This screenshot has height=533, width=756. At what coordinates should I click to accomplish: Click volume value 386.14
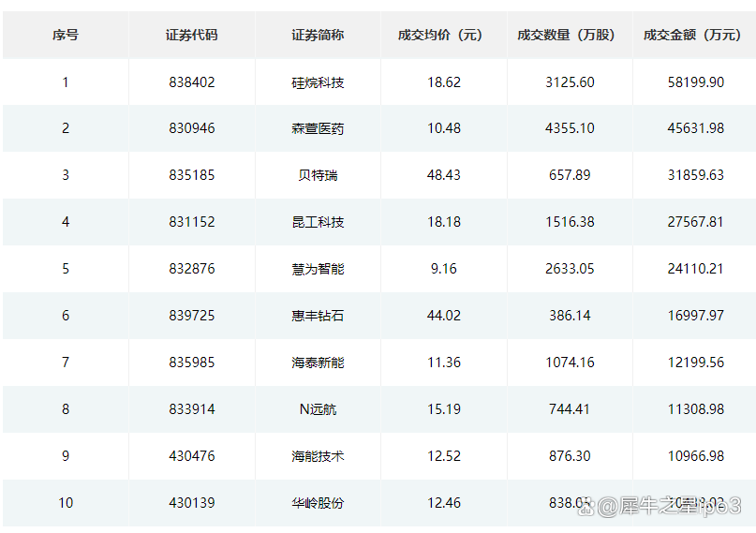tap(570, 316)
